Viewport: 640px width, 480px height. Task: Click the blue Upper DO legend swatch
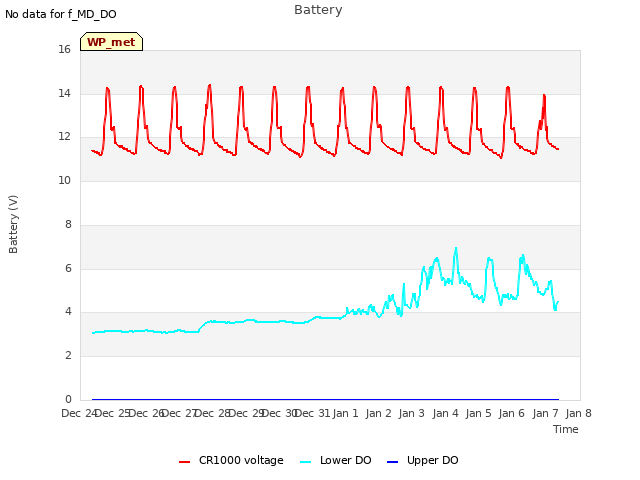tap(392, 462)
